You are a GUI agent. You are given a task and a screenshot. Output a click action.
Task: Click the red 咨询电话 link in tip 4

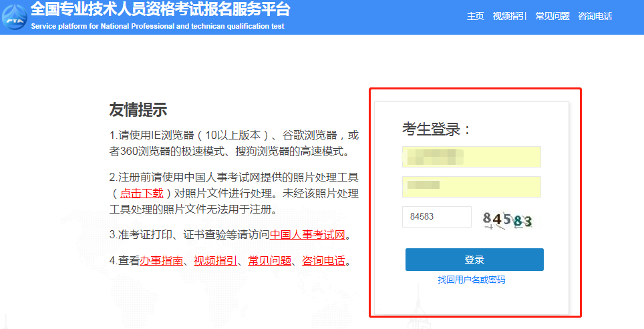coord(323,260)
